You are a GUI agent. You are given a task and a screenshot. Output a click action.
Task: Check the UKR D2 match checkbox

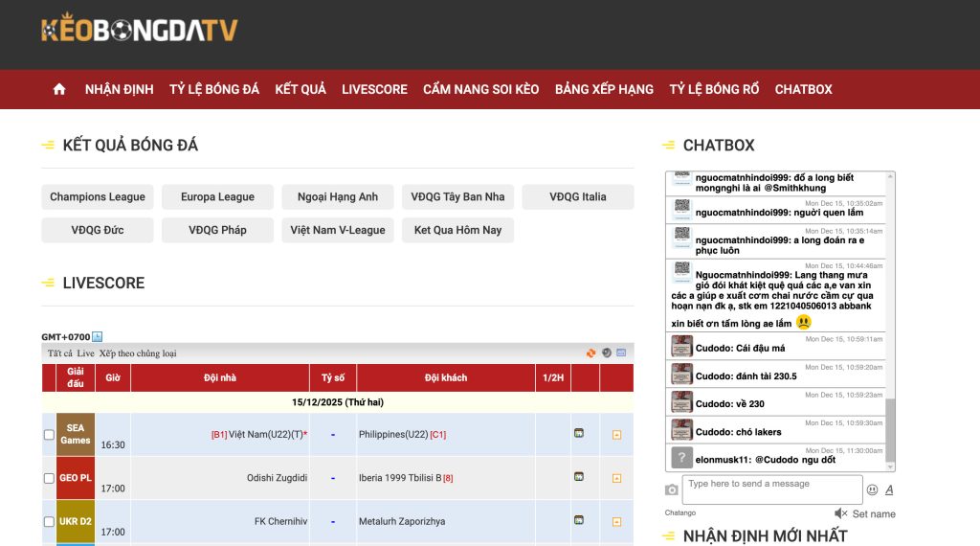click(49, 522)
